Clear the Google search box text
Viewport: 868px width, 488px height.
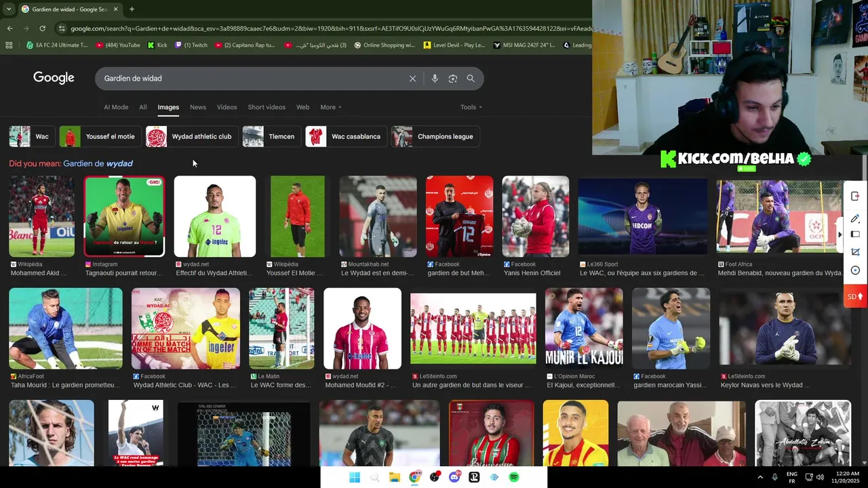pos(412,79)
